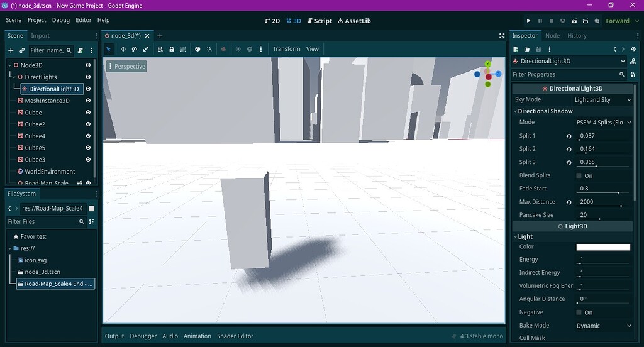Hide the Cubee2 node
The width and height of the screenshot is (644, 347).
point(88,124)
